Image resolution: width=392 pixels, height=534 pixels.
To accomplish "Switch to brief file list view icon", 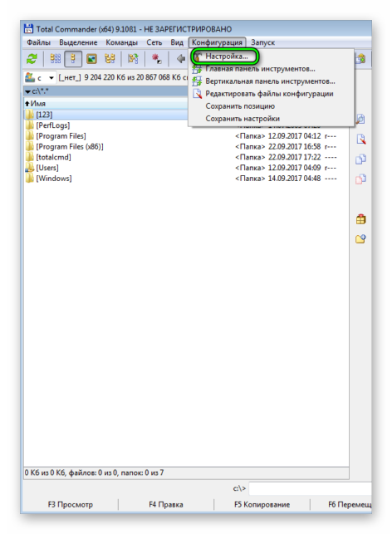I will click(56, 59).
